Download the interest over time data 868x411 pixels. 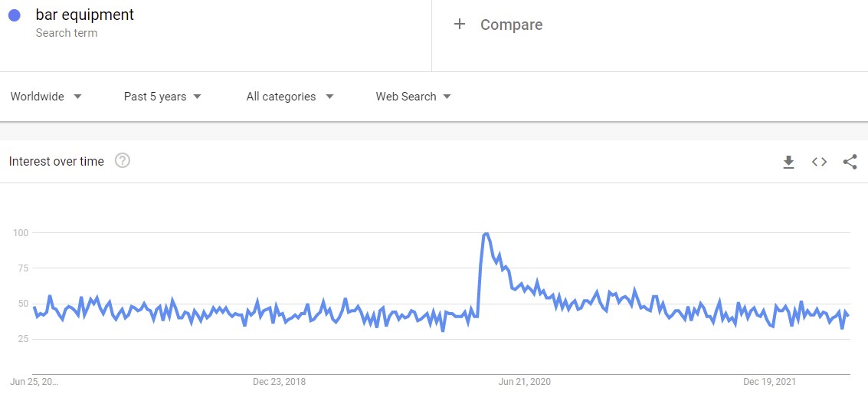click(788, 162)
